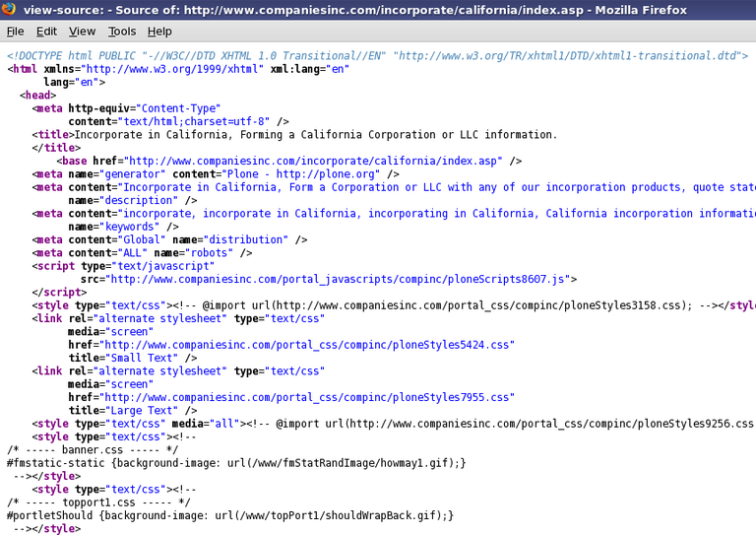
Task: Click the <head> opening tag
Action: tap(37, 95)
